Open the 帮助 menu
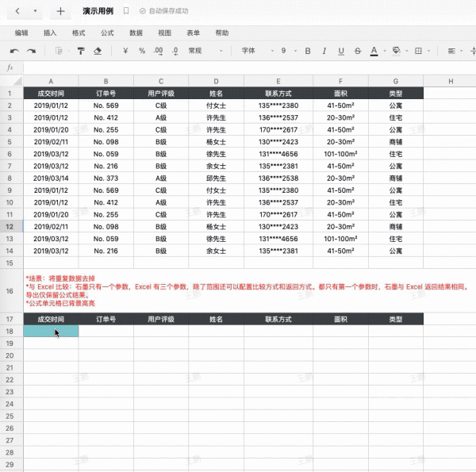The image size is (476, 472). pos(222,33)
